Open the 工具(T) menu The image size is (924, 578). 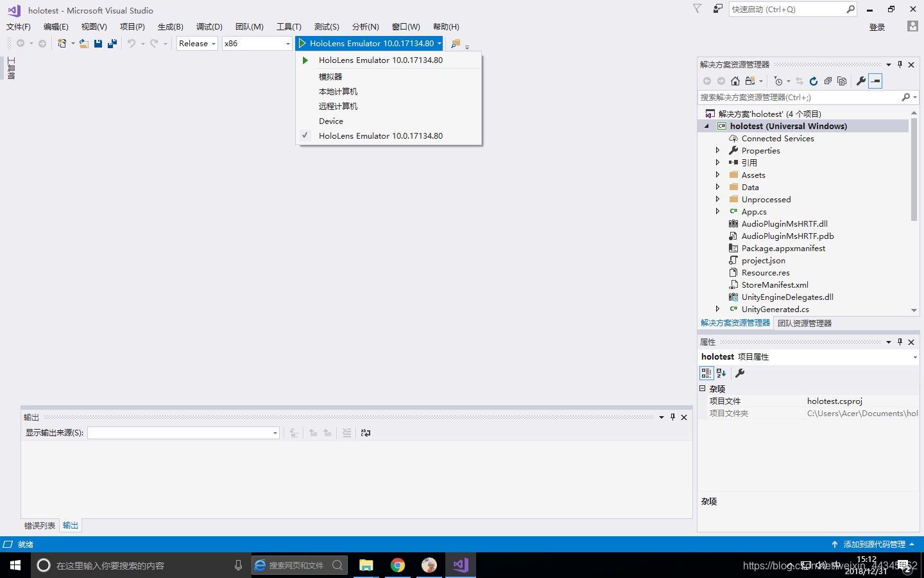tap(289, 27)
